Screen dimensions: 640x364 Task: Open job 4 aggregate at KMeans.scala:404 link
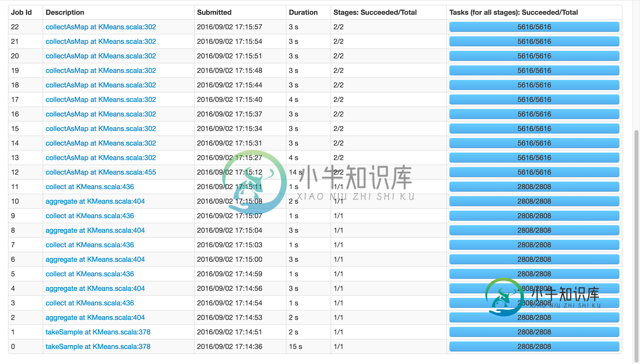pyautogui.click(x=95, y=288)
